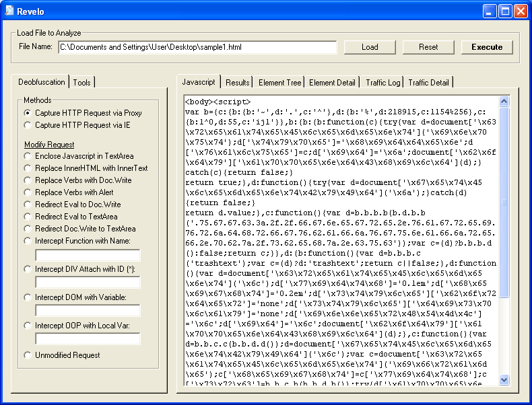Open the Results tab
Screen dimensions: 532x405
coord(237,82)
